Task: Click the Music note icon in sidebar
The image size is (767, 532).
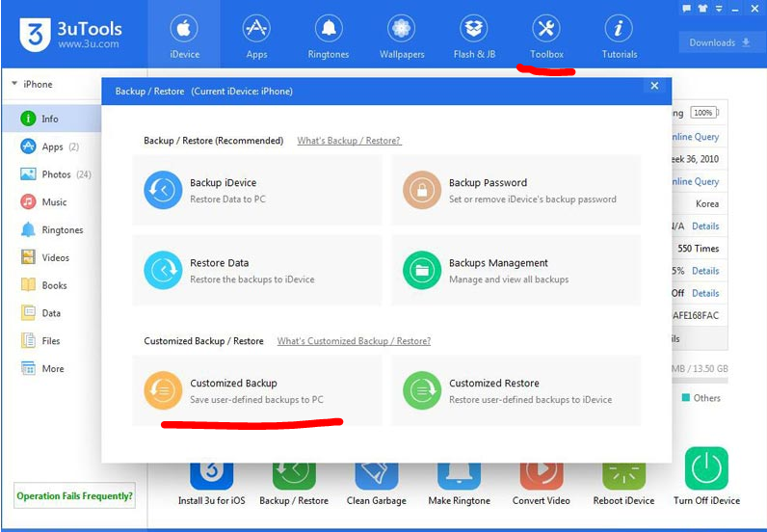Action: 28,201
